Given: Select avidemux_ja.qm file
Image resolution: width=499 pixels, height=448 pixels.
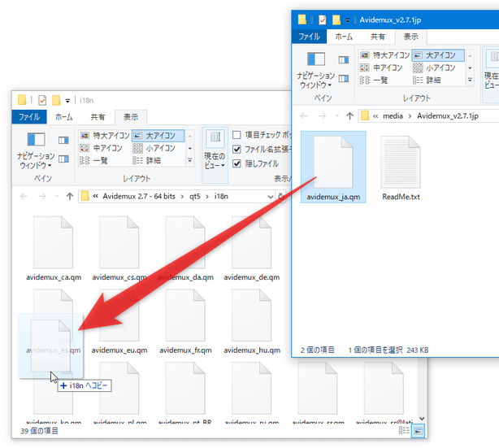Looking at the screenshot, I should (x=333, y=167).
